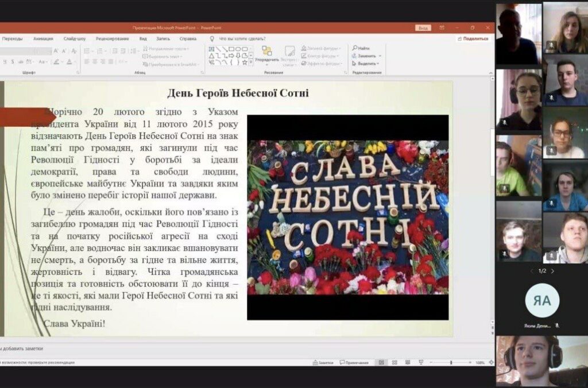Expand the Shapes gallery more arrow
Viewport: 588px width, 388px height.
(x=251, y=62)
